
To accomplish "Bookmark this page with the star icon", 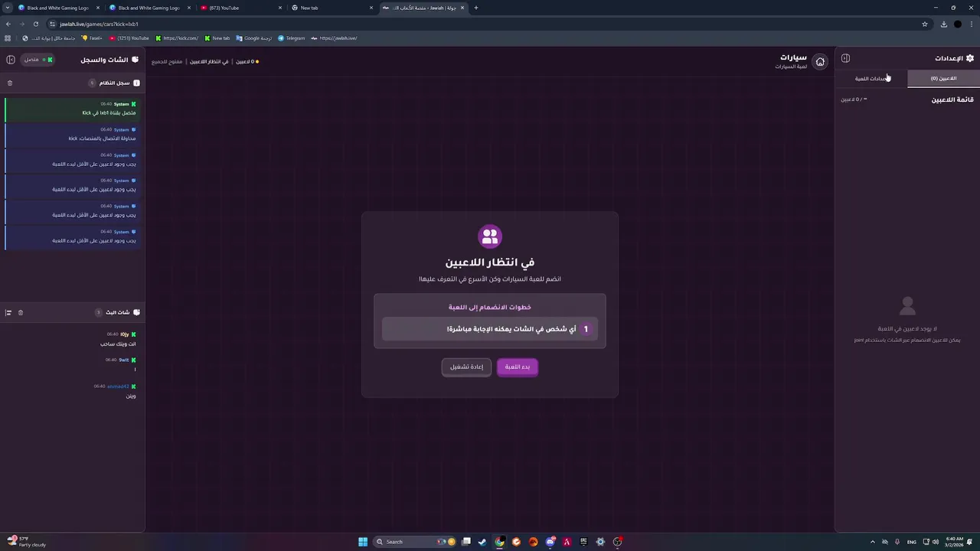I will 925,24.
